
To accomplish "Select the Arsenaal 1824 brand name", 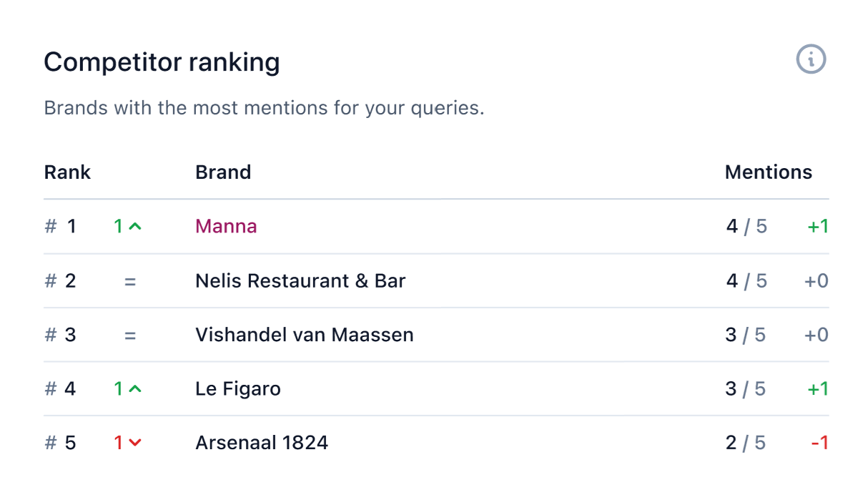I will coord(262,443).
